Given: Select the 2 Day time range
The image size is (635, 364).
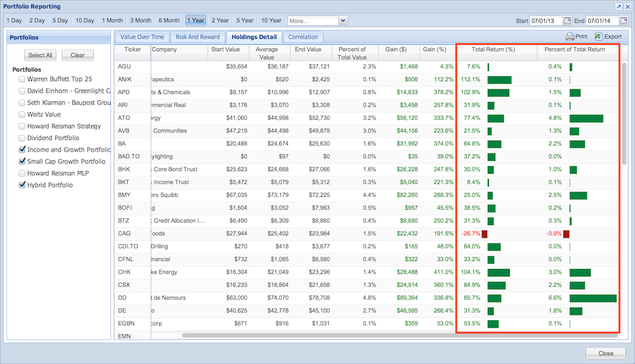Looking at the screenshot, I should pos(37,20).
